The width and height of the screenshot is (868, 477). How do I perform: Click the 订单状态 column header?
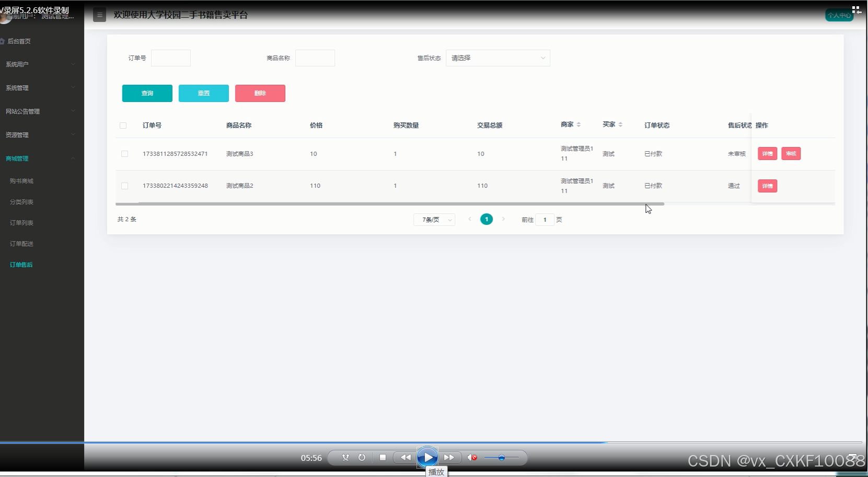[x=657, y=126]
